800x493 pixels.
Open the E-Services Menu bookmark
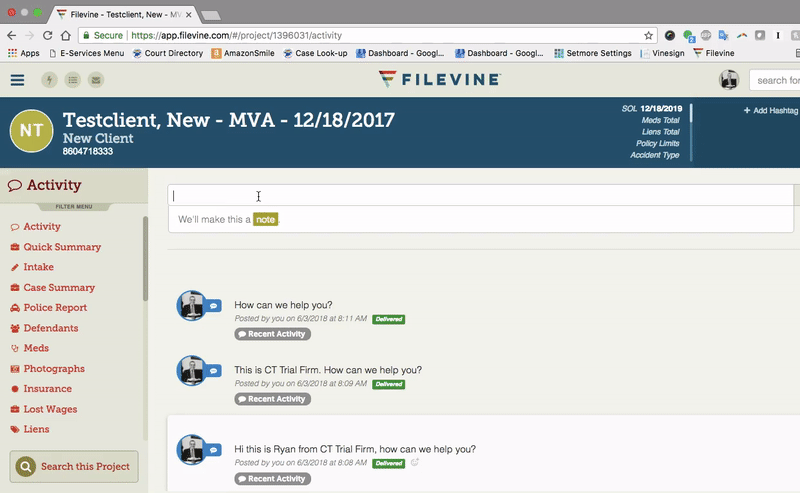click(86, 53)
